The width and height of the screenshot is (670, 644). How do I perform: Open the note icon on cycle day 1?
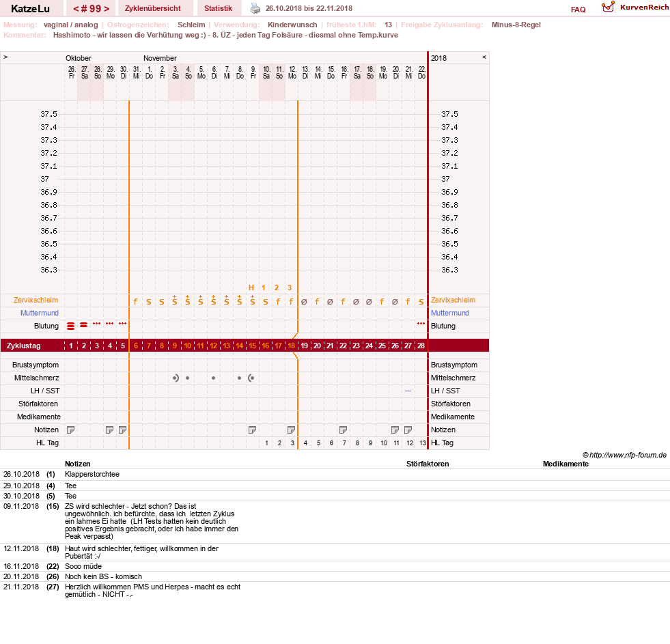(x=71, y=430)
